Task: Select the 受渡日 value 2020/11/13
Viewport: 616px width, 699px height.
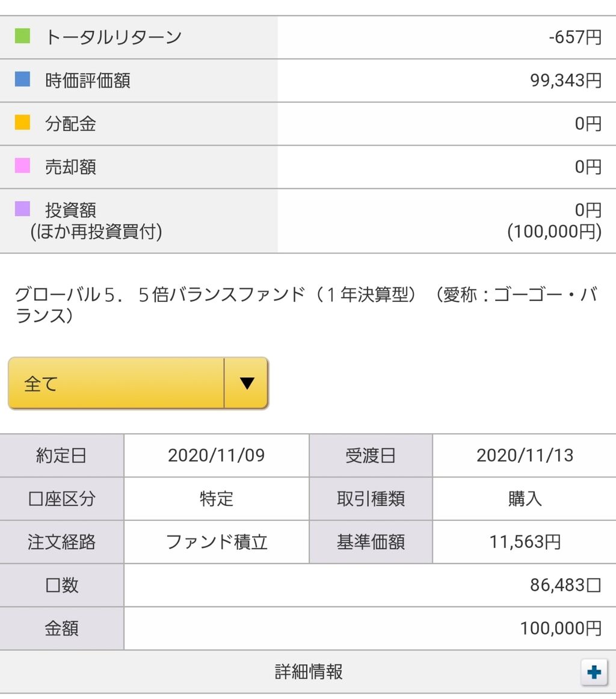Action: pos(525,455)
